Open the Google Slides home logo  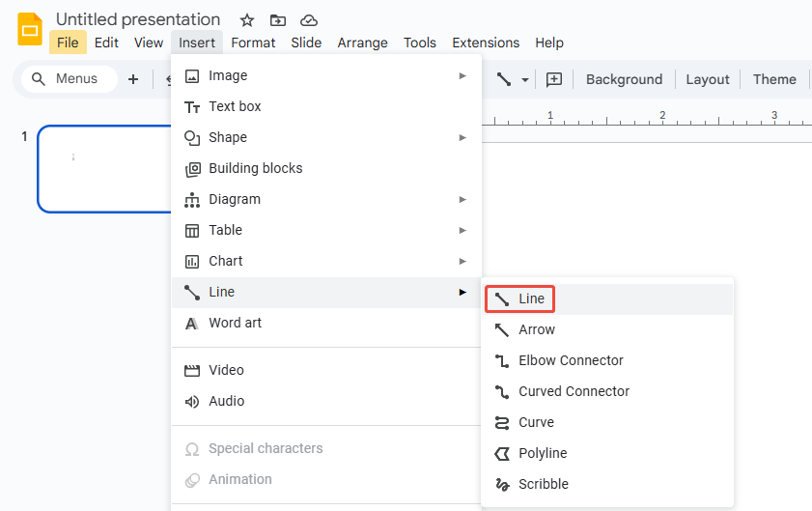pos(30,30)
